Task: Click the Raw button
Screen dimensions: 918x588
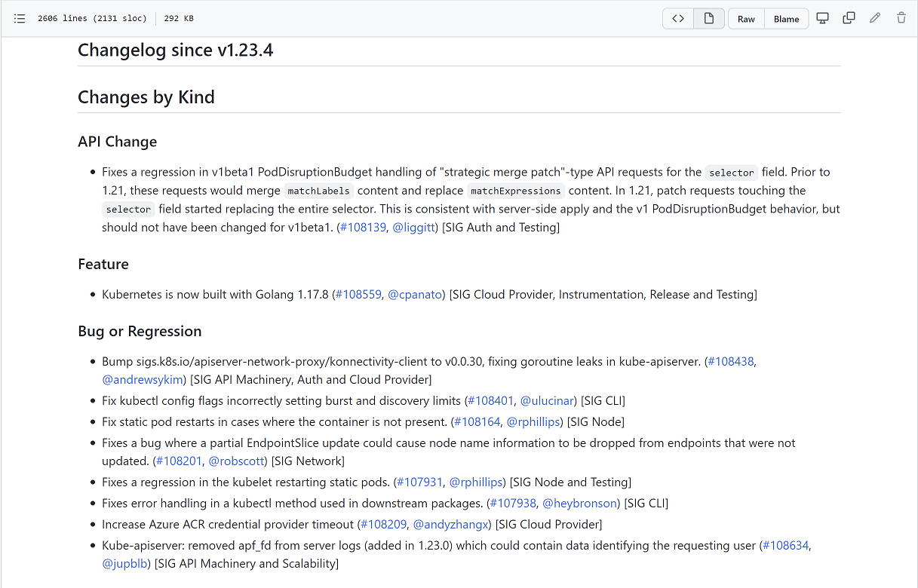Action: pos(746,19)
